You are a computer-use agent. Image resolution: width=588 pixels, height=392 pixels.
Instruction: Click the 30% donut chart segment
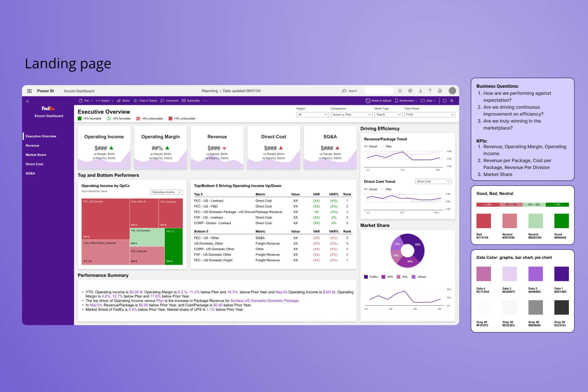point(410,261)
